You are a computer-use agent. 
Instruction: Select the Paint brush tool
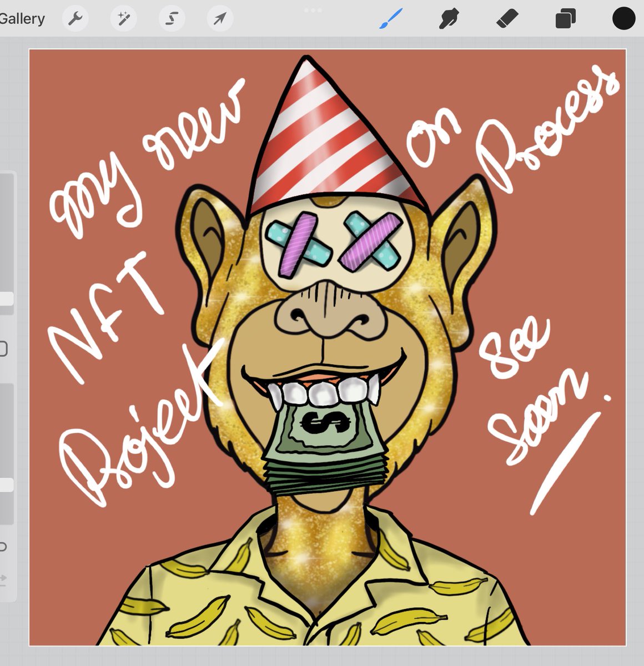pyautogui.click(x=391, y=18)
